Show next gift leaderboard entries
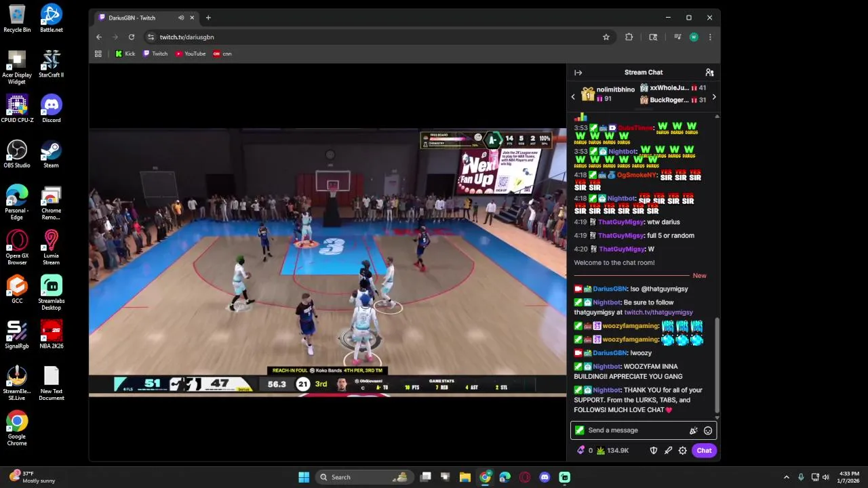Viewport: 868px width, 488px height. pyautogui.click(x=713, y=97)
